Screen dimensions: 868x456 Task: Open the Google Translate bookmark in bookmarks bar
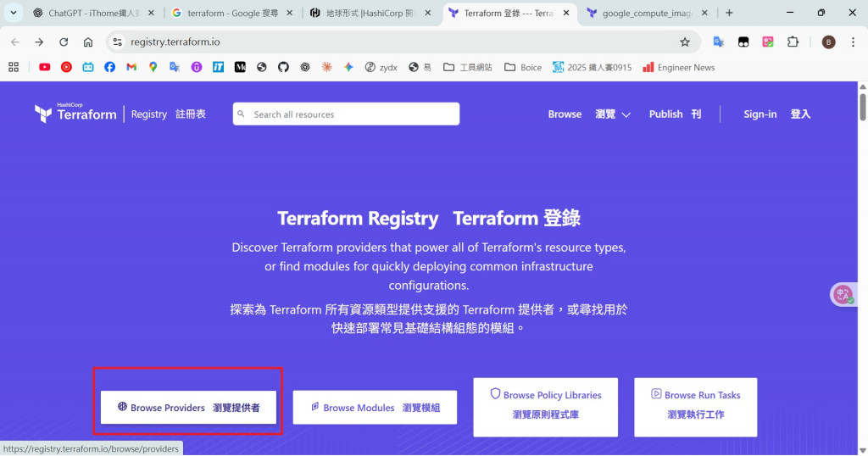pos(175,67)
